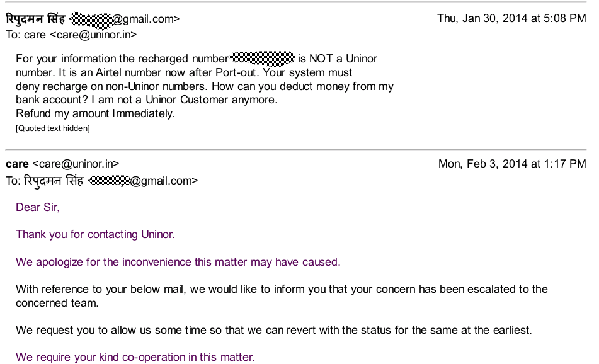Click the Thank you for contacting Uninor line
This screenshot has width=599, height=364.
point(95,234)
